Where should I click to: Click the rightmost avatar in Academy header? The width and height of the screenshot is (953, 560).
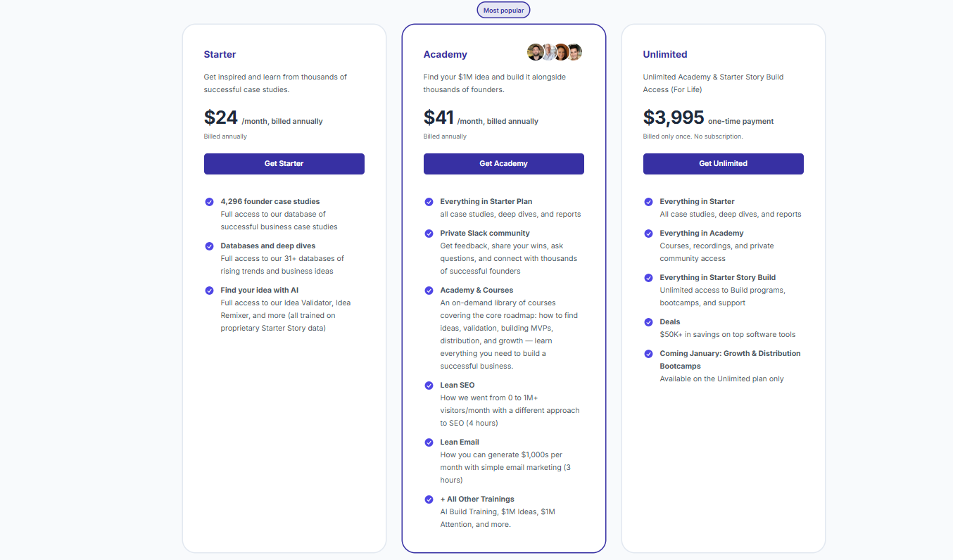point(575,51)
